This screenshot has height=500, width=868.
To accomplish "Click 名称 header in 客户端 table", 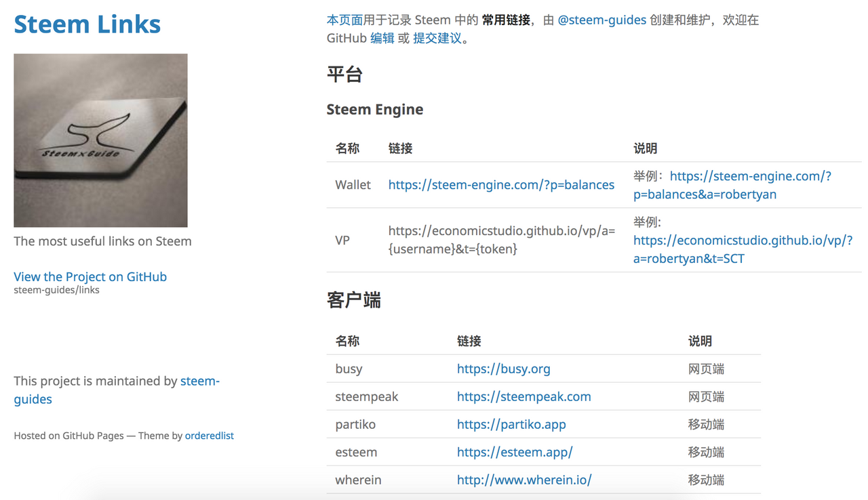I will coord(347,341).
